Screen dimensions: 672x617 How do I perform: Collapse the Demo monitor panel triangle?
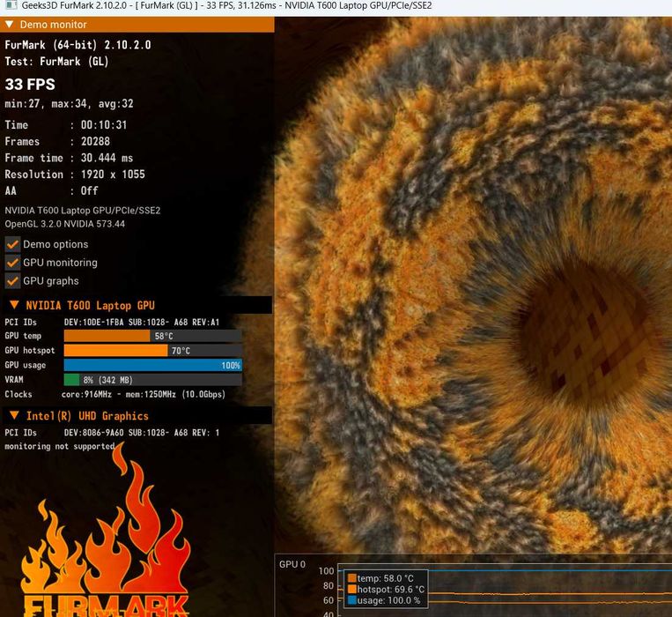click(x=9, y=24)
